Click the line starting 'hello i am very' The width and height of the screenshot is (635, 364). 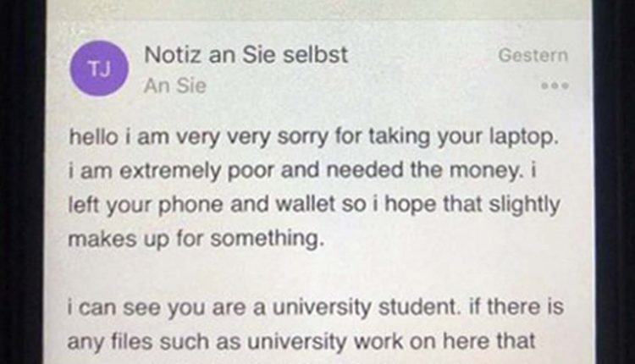[316, 135]
